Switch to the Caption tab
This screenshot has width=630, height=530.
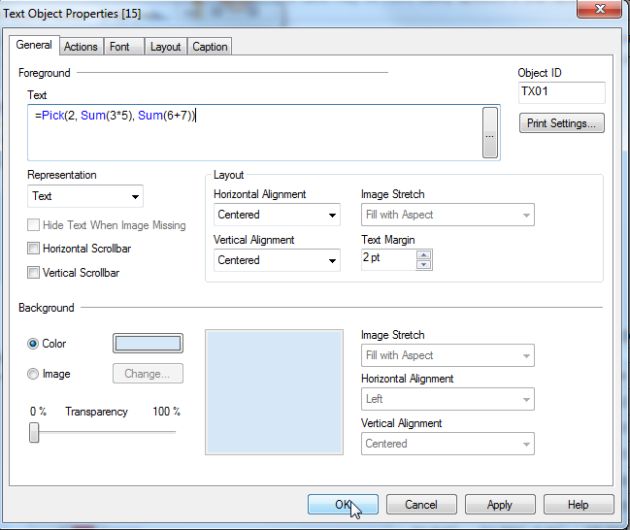point(210,47)
